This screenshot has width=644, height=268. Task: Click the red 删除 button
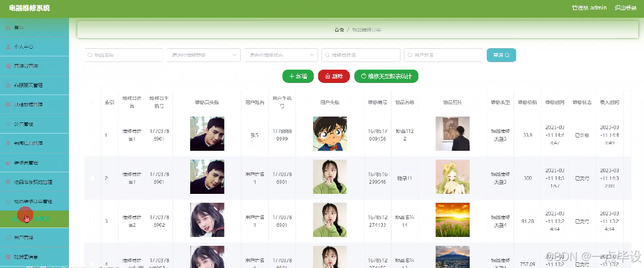coord(334,76)
